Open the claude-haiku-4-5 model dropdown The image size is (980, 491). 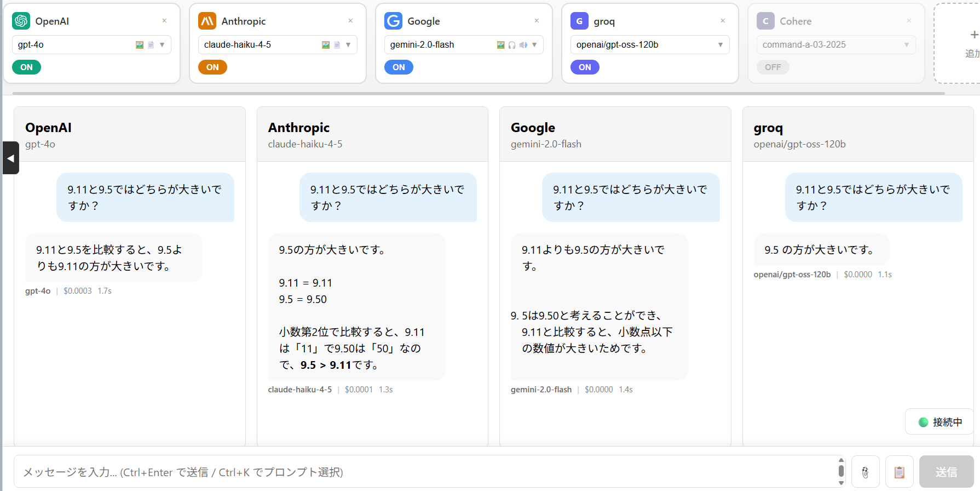(278, 45)
